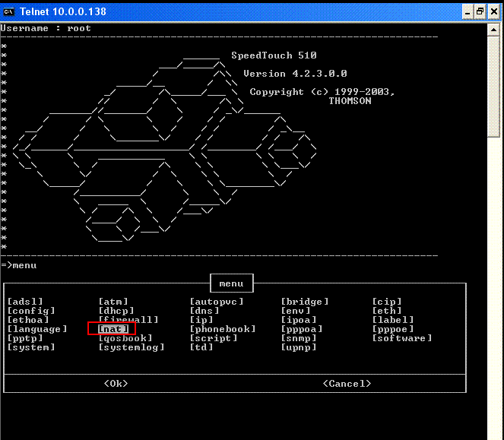
Task: Choose the [ethoa] menu entry
Action: tap(28, 320)
